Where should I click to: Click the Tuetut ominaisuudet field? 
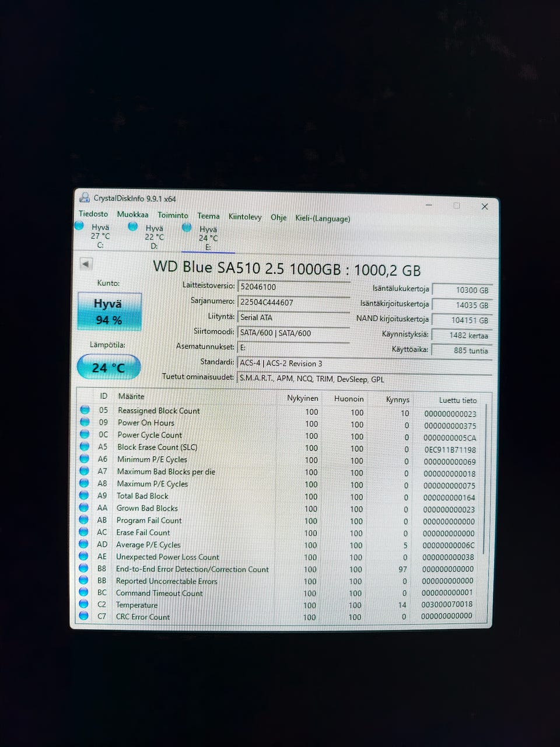pos(365,379)
